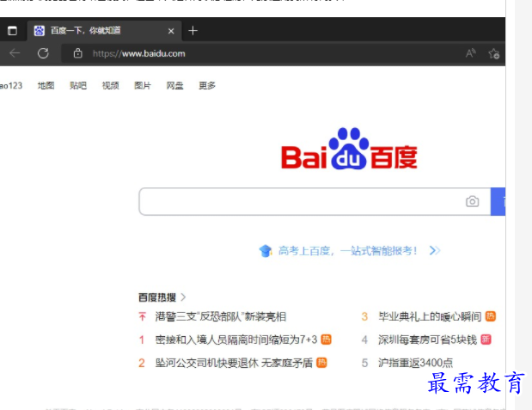Select the Baidu browser tab

coord(104,31)
